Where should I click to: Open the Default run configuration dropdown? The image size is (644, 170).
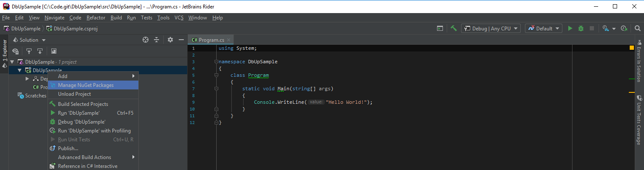pyautogui.click(x=543, y=28)
